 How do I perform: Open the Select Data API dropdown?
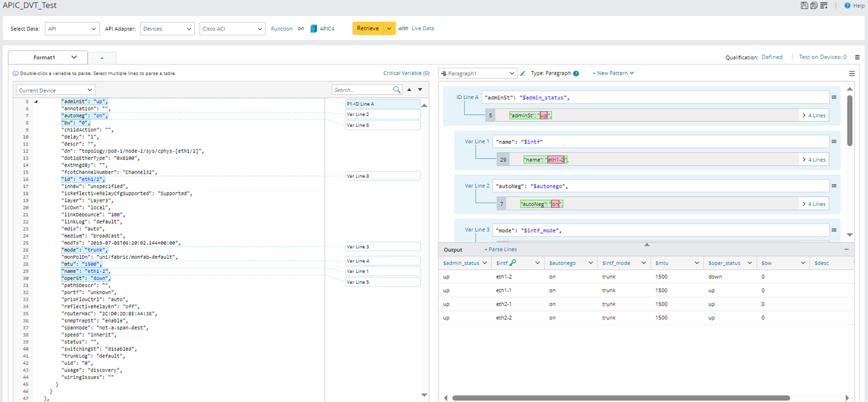(71, 29)
